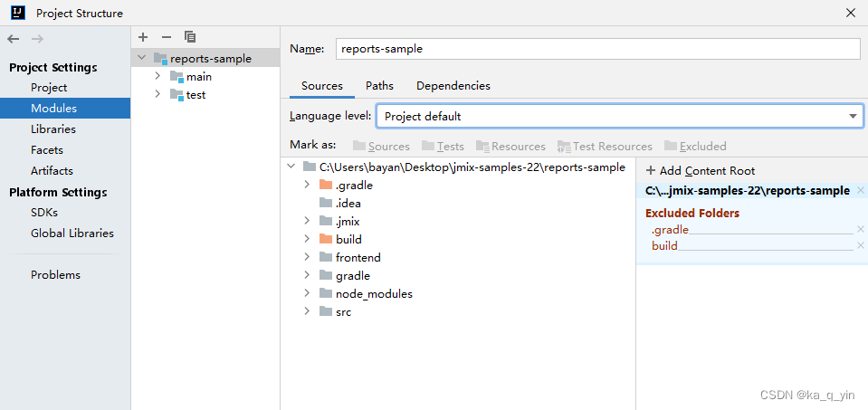This screenshot has height=410, width=868.
Task: Open Project settings page
Action: click(49, 88)
